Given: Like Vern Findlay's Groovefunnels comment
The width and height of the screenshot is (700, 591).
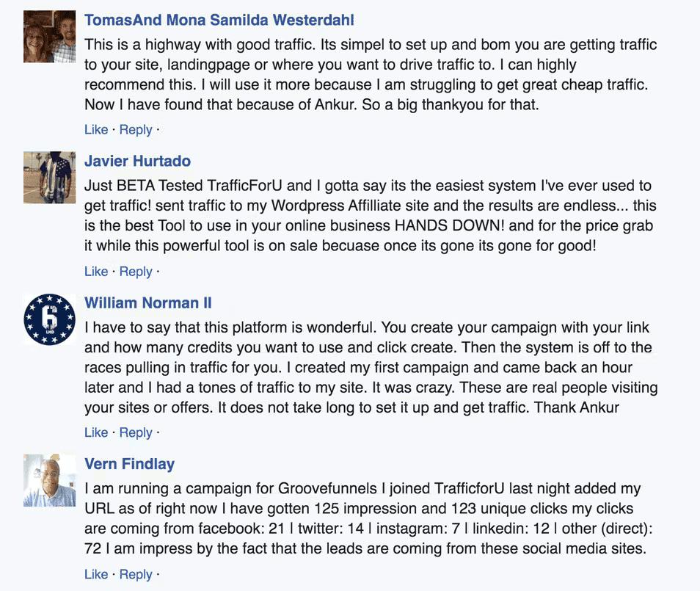Looking at the screenshot, I should [x=96, y=574].
